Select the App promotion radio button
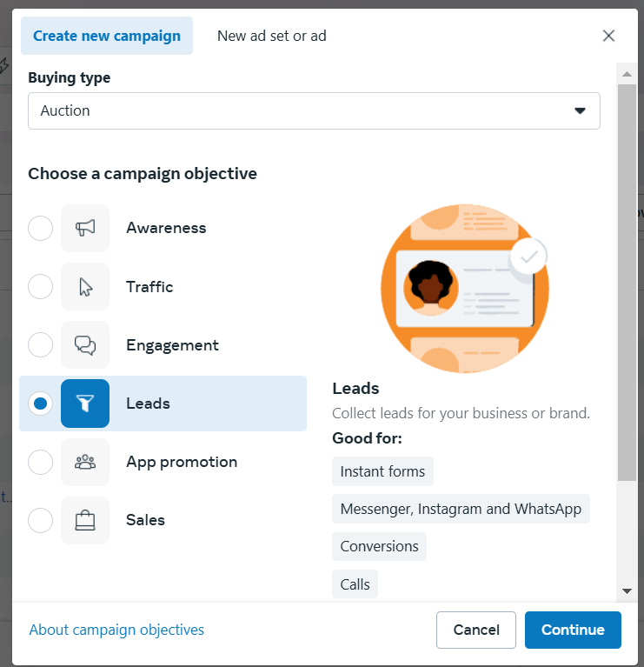Image resolution: width=644 pixels, height=667 pixels. pyautogui.click(x=40, y=462)
